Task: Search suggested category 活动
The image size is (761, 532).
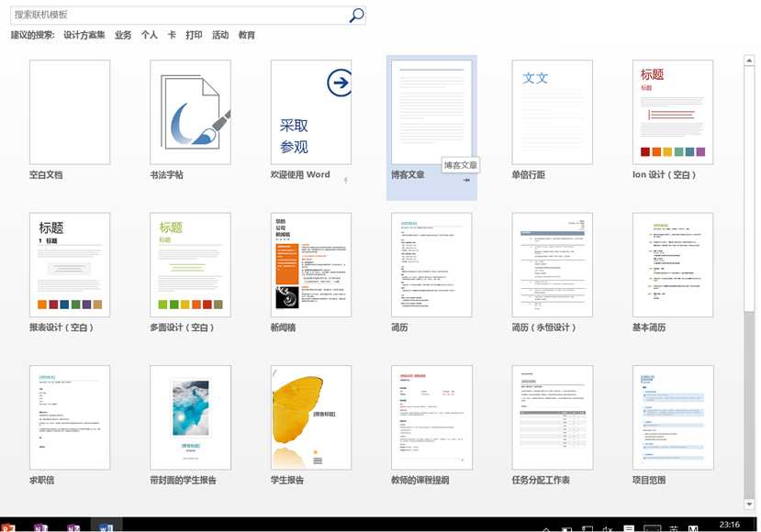Action: pos(220,35)
